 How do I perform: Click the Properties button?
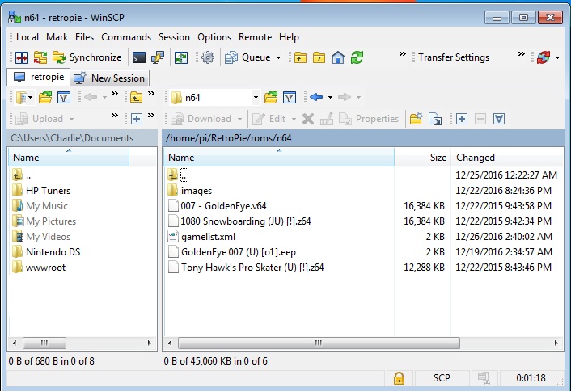pos(369,119)
